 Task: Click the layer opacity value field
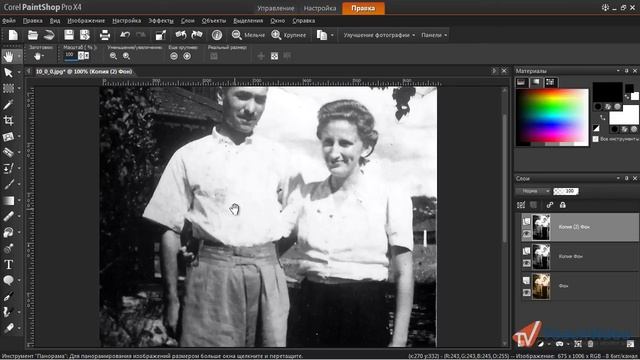(x=566, y=191)
